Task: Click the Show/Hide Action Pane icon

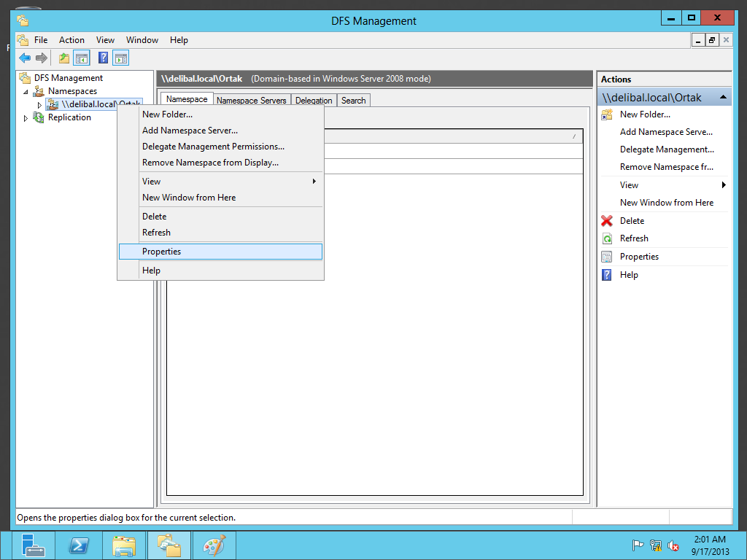Action: tap(121, 58)
